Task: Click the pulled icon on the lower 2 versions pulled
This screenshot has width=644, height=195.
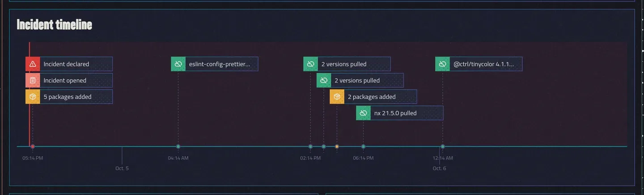Action: pyautogui.click(x=324, y=80)
